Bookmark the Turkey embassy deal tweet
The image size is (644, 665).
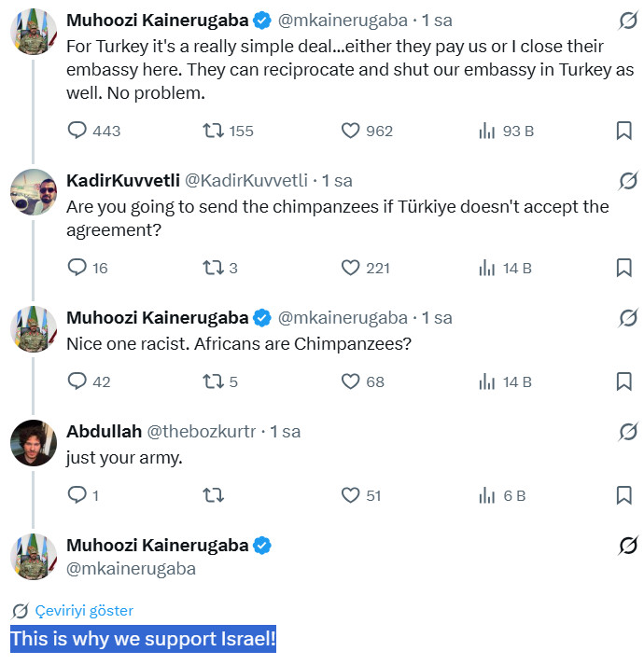[x=624, y=132]
